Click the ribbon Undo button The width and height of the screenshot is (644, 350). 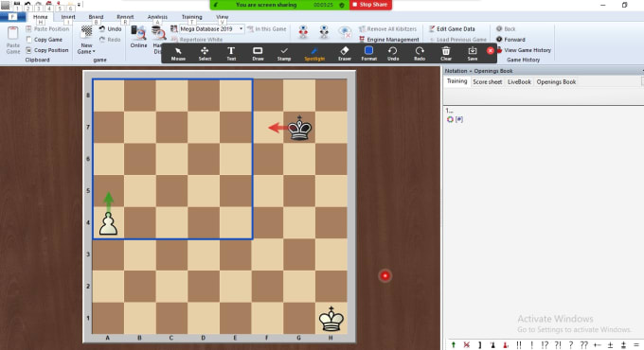111,28
